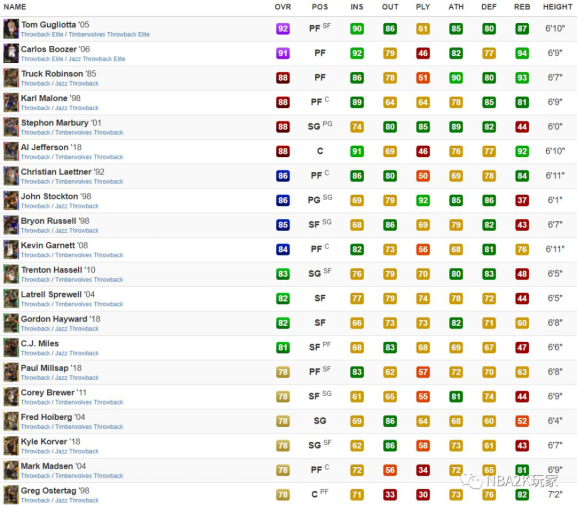Image resolution: width=577 pixels, height=506 pixels.
Task: Click Timberwolves Throwback link under Kevin Garnett
Action: tap(89, 255)
